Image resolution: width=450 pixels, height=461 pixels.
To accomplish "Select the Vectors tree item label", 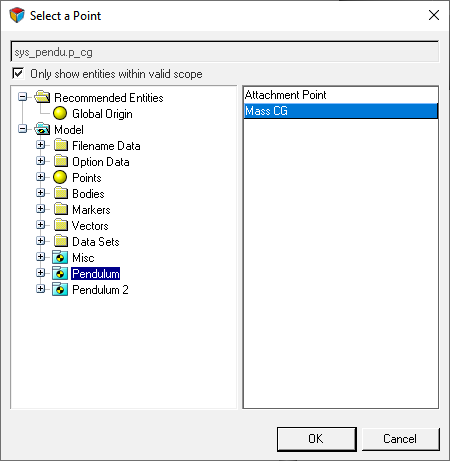I will 90,226.
